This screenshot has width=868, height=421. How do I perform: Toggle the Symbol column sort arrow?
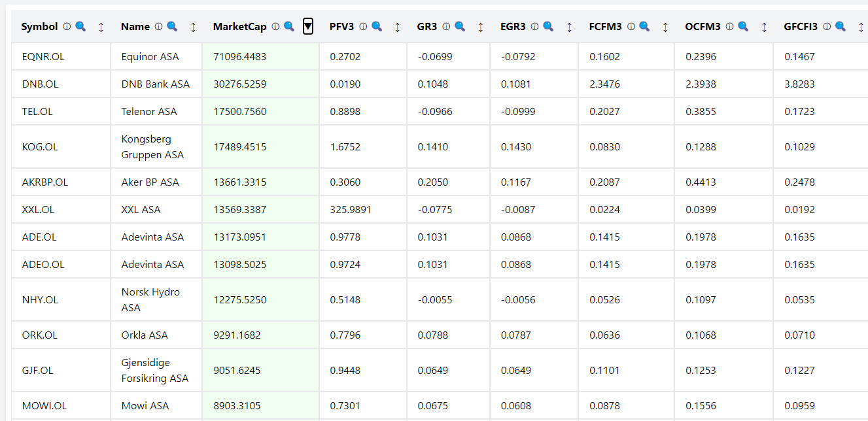(101, 27)
